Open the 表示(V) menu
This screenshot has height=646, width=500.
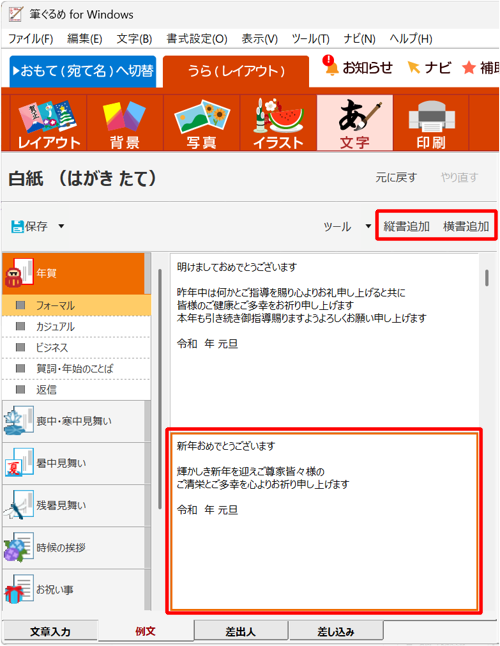[259, 39]
